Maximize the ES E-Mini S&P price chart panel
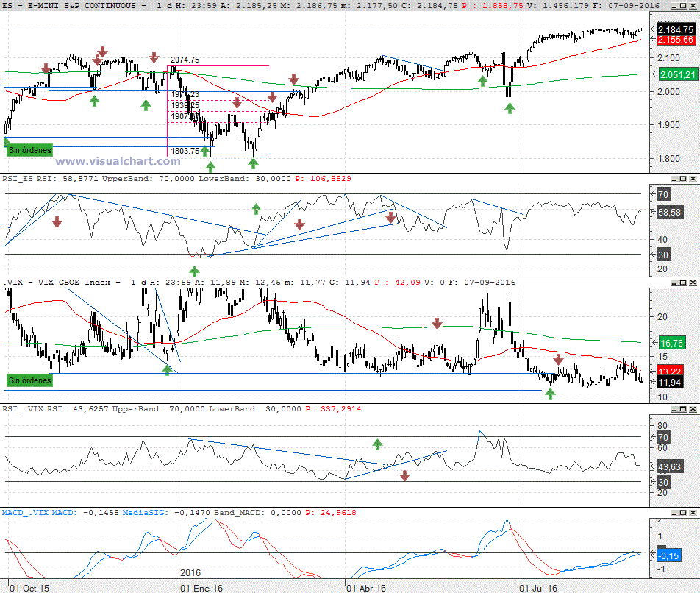This screenshot has height=593, width=700. coord(683,5)
